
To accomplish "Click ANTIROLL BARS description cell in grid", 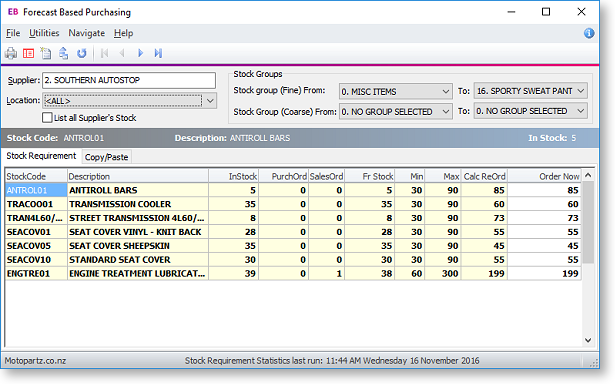I will pos(138,190).
